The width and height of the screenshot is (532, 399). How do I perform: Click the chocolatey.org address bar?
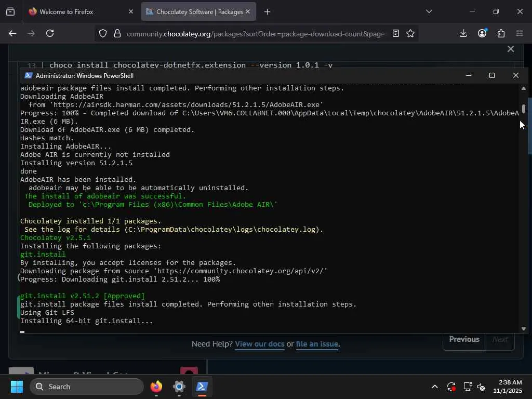[255, 34]
